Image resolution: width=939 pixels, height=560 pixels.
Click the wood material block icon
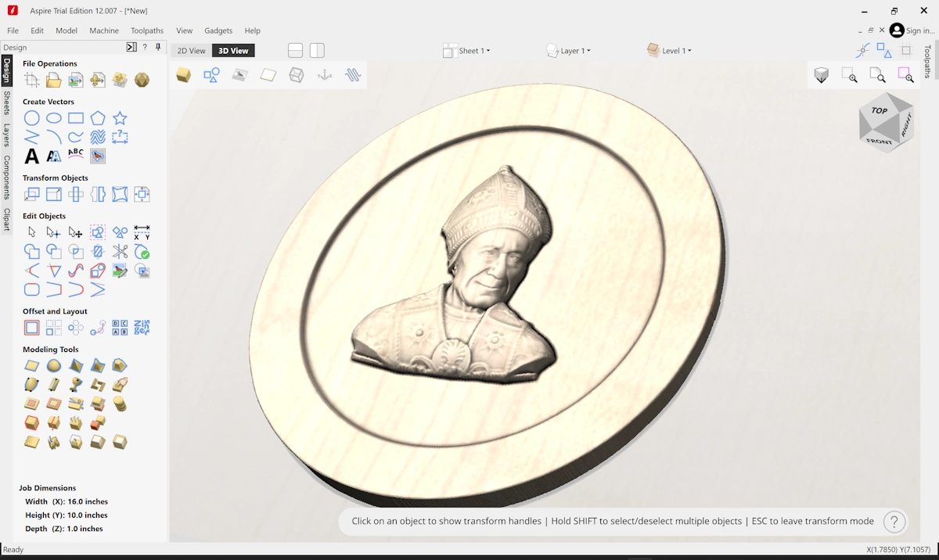point(183,74)
